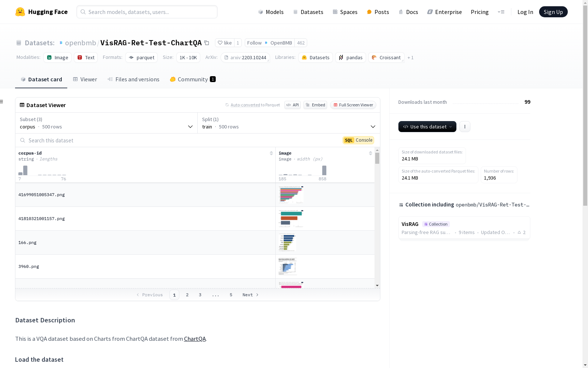Go to the Next page of rows
The height and width of the screenshot is (368, 588).
pos(251,295)
